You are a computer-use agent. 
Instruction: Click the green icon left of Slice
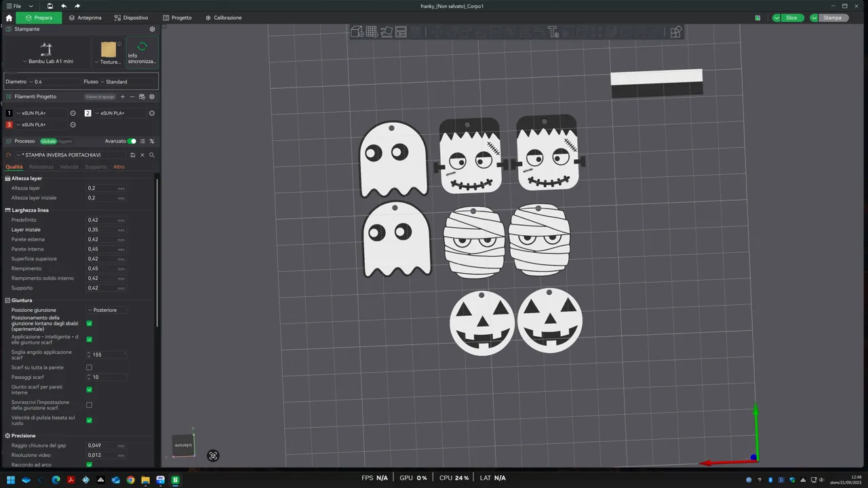pos(757,18)
